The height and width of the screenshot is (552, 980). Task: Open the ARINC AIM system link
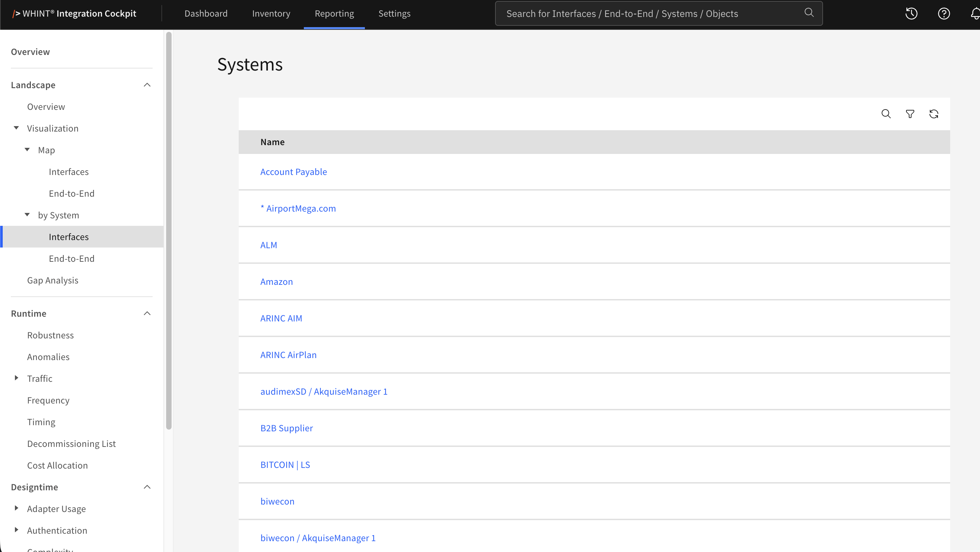281,318
